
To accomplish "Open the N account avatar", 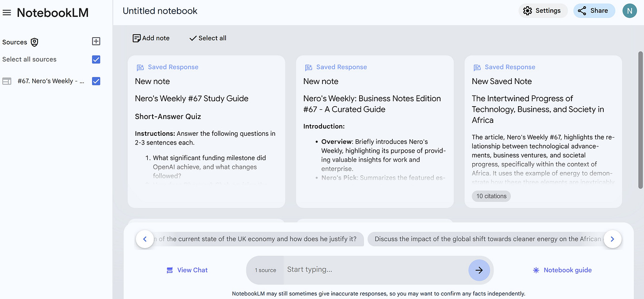I will pyautogui.click(x=629, y=11).
